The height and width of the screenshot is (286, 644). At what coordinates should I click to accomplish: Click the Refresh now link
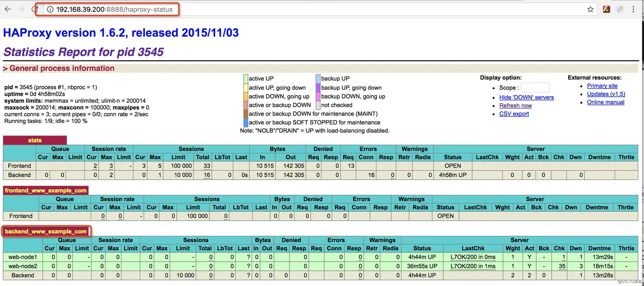pyautogui.click(x=515, y=105)
